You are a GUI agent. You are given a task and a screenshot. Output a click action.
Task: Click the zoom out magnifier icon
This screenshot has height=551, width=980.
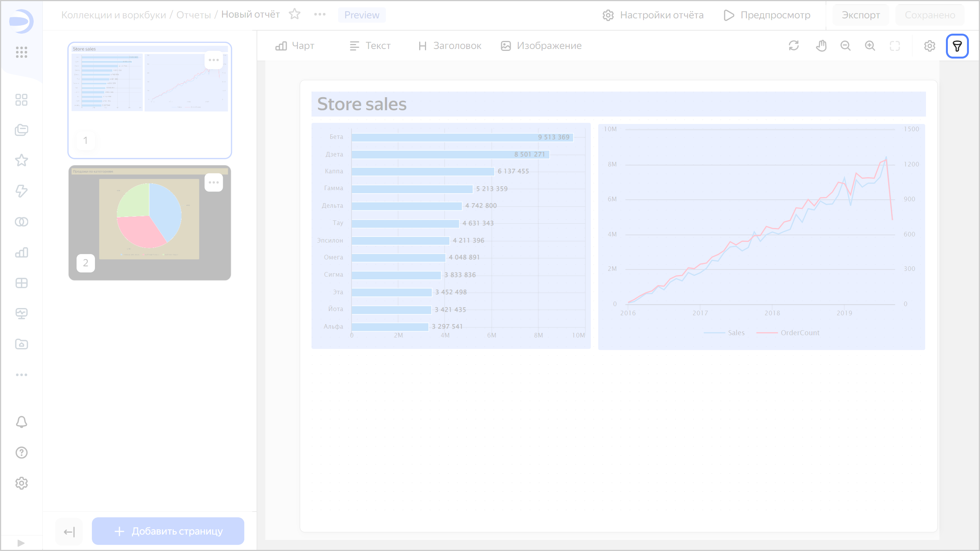coord(845,46)
